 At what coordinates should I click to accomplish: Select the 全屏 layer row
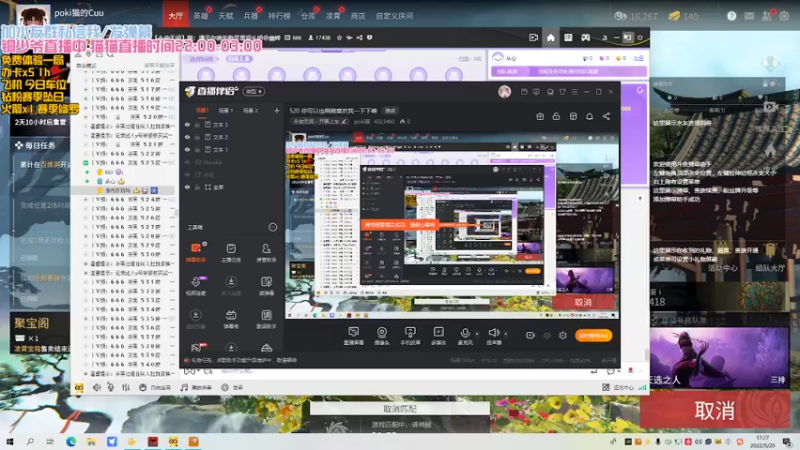[231, 187]
